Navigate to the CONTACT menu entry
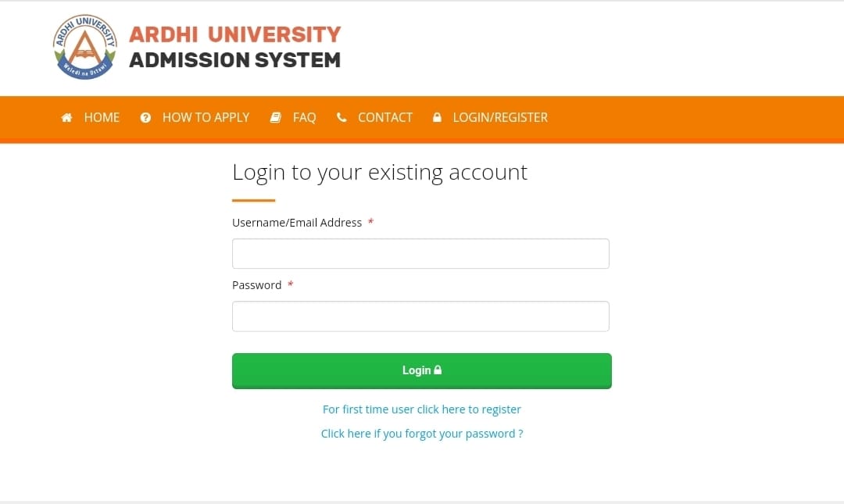This screenshot has width=844, height=504. pos(384,117)
